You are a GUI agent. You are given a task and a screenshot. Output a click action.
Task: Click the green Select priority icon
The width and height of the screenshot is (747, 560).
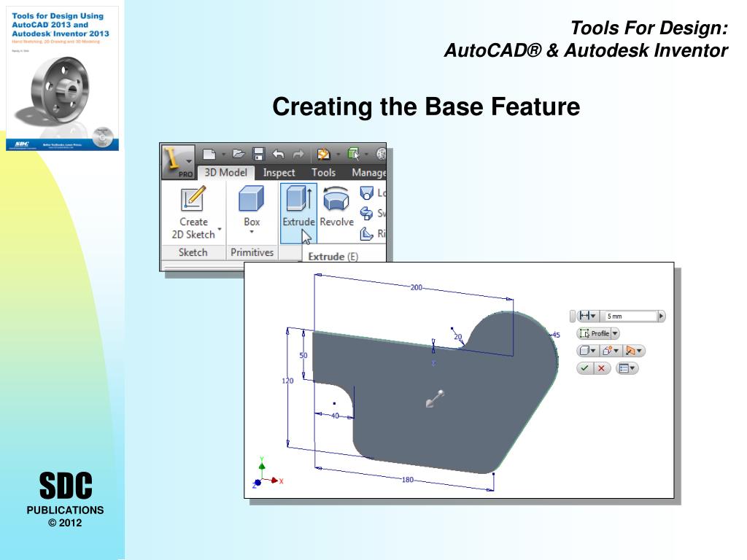(353, 154)
